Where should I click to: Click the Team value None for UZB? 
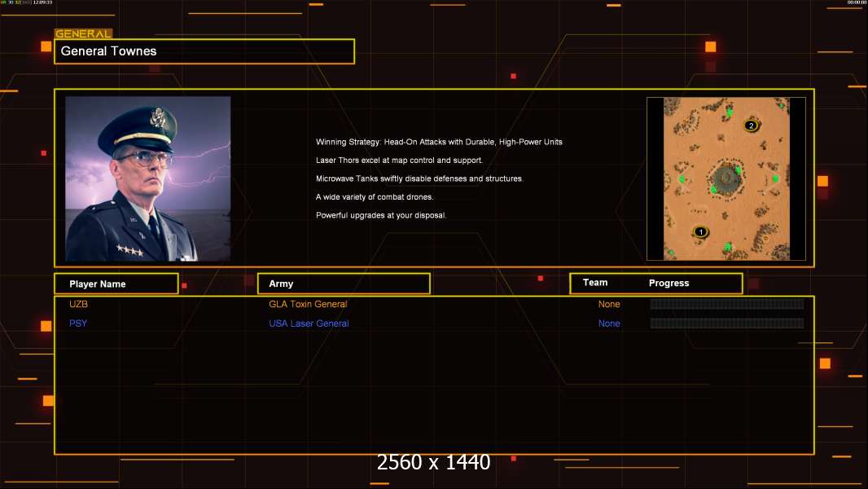click(609, 304)
